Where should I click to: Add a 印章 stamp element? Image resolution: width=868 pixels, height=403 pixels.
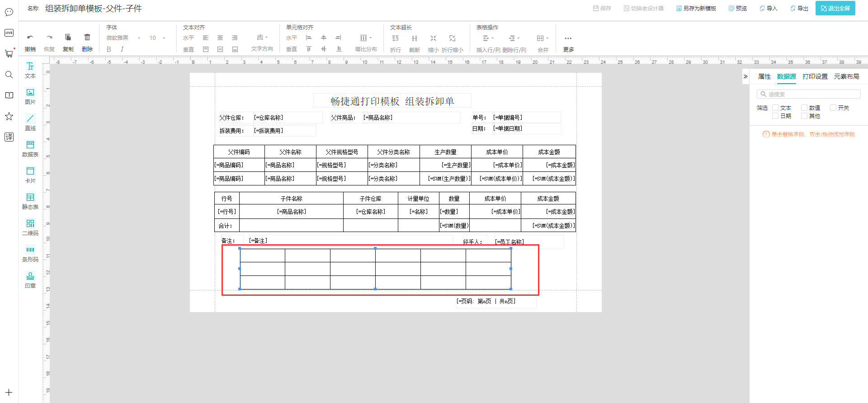pos(30,280)
